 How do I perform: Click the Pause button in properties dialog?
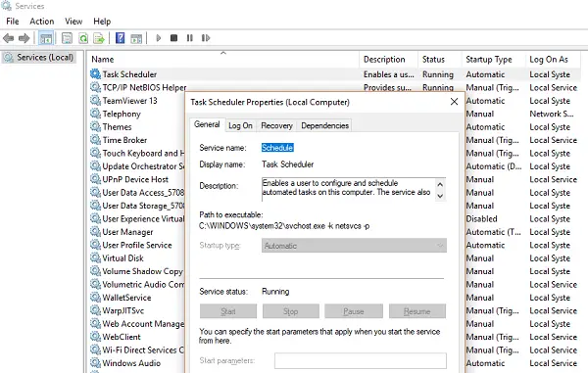pos(354,311)
